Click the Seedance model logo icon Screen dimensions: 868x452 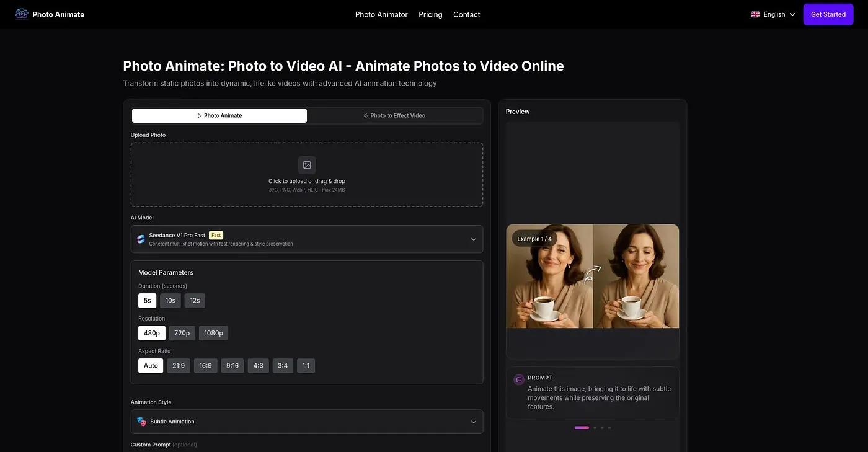(141, 239)
